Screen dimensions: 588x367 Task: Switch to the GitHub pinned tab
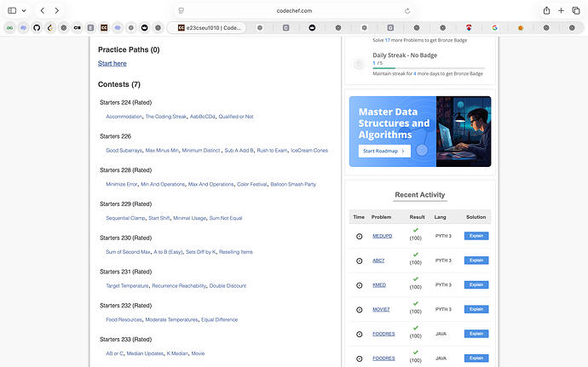(37, 28)
